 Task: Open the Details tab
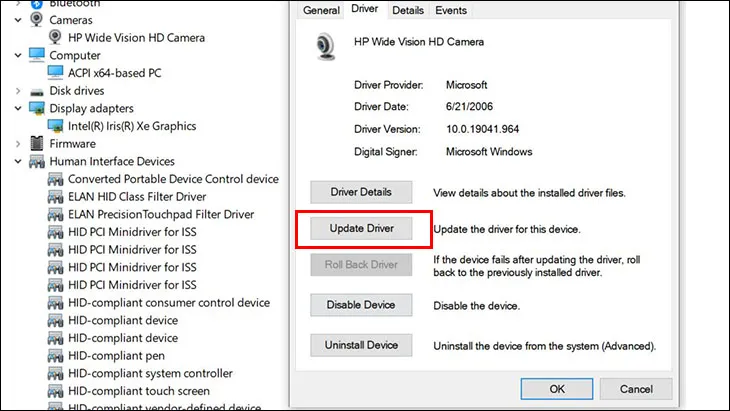[x=407, y=10]
